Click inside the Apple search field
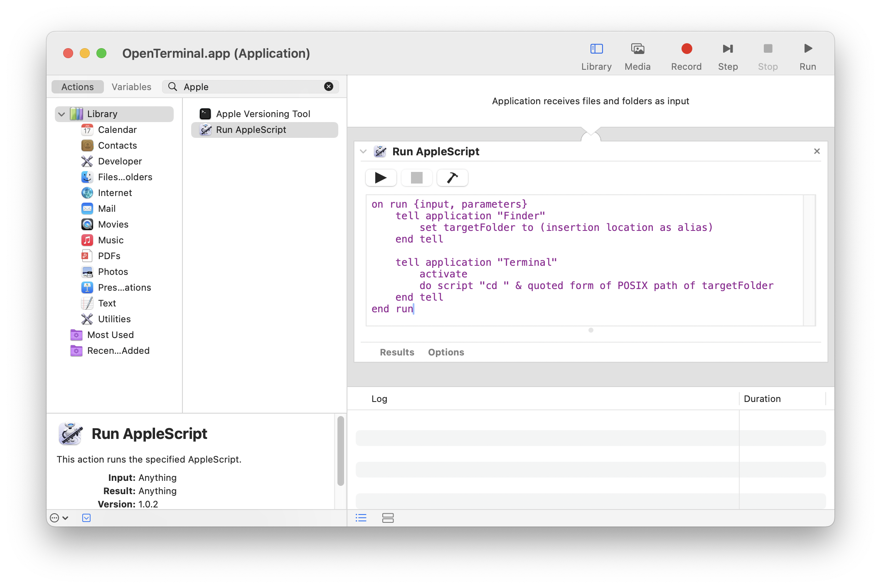This screenshot has width=881, height=588. [249, 87]
